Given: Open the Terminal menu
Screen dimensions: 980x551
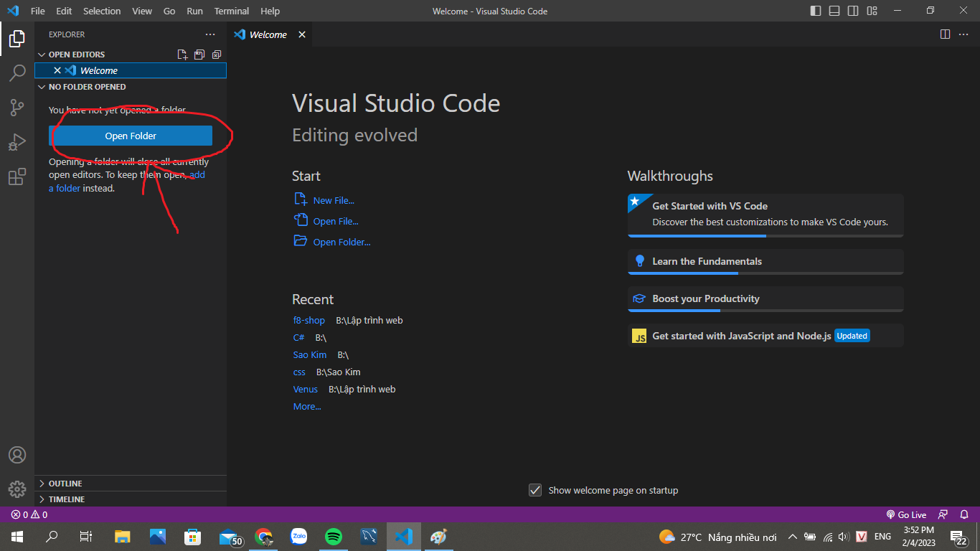Looking at the screenshot, I should (x=232, y=11).
